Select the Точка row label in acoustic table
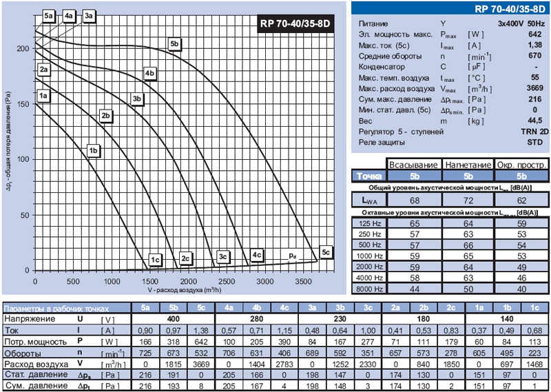 click(368, 176)
